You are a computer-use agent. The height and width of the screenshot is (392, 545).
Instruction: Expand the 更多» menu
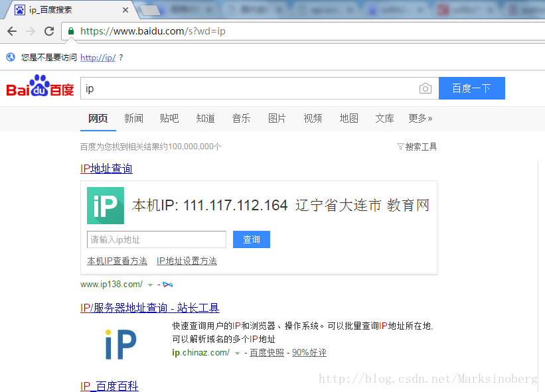pyautogui.click(x=420, y=119)
